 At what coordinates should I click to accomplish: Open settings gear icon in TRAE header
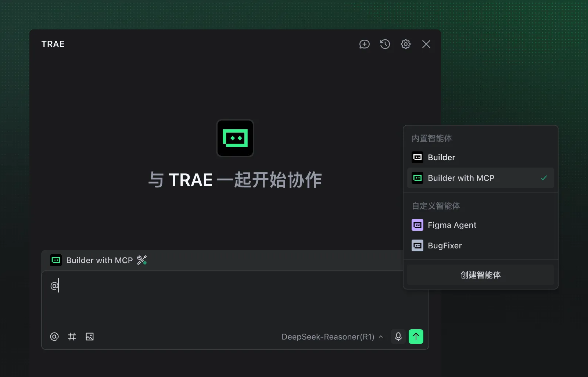coord(405,44)
